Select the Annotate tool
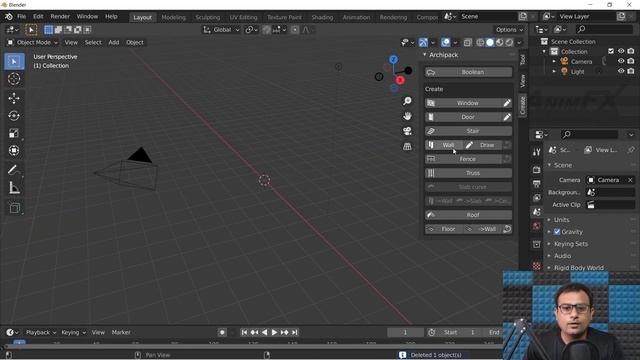Viewport: 640px width, 360px height. coord(14,170)
